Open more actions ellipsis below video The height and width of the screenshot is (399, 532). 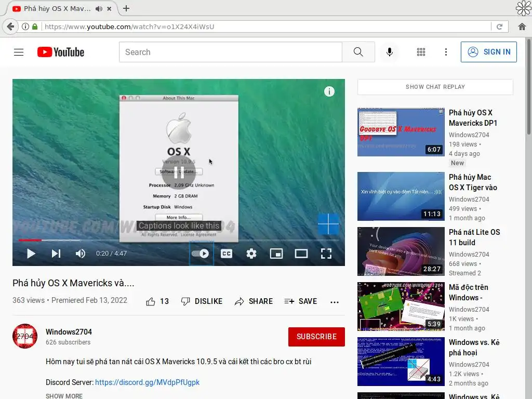(x=335, y=302)
